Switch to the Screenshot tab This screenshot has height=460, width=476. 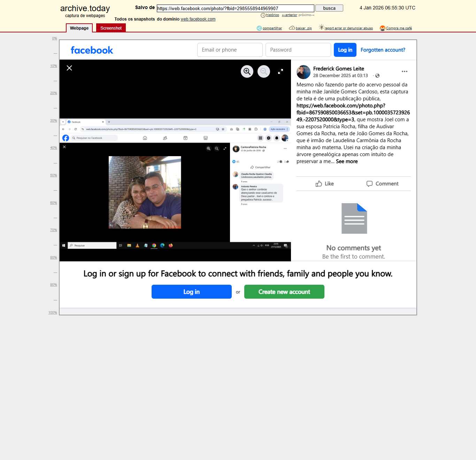click(111, 28)
